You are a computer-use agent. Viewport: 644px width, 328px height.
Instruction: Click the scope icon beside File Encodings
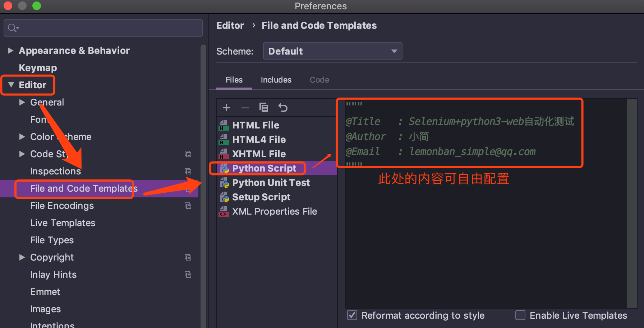[188, 206]
